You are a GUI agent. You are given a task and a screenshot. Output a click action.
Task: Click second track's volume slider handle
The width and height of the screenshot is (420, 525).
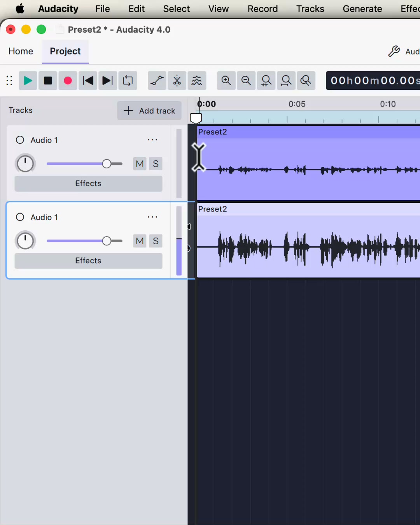click(107, 241)
